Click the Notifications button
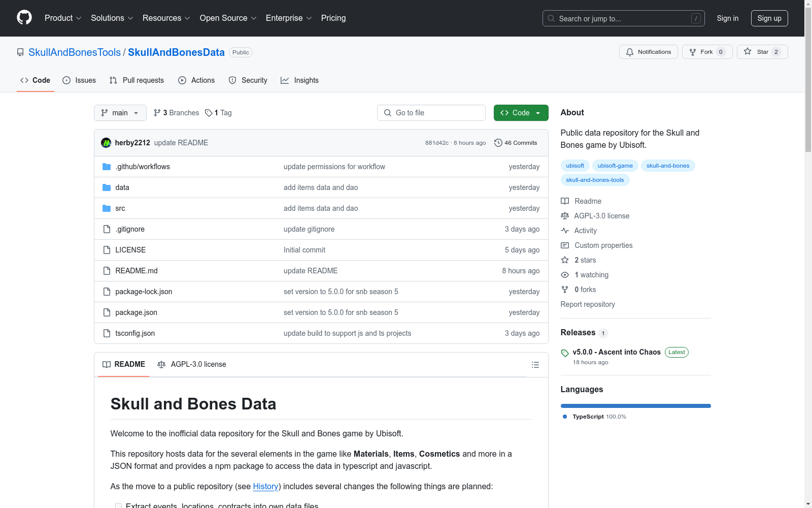 point(649,52)
